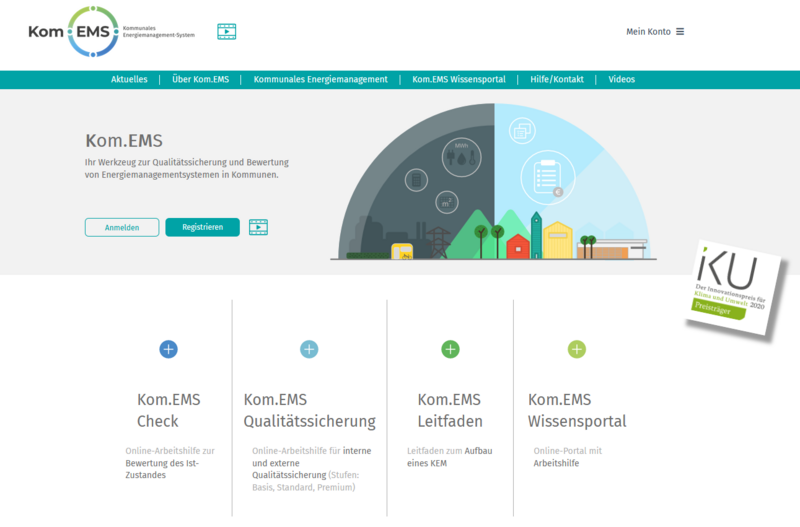Open the Kom.EMS Check heading

pyautogui.click(x=168, y=410)
